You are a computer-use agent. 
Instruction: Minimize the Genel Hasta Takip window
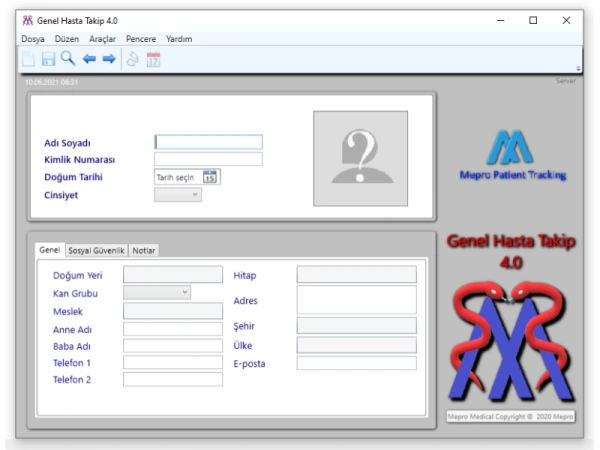click(x=501, y=20)
